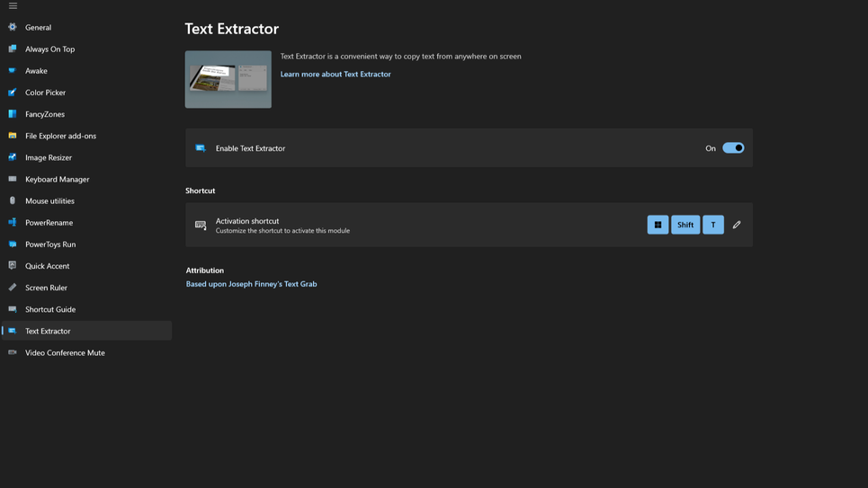
Task: Select the Color Picker icon in sidebar
Action: point(13,93)
